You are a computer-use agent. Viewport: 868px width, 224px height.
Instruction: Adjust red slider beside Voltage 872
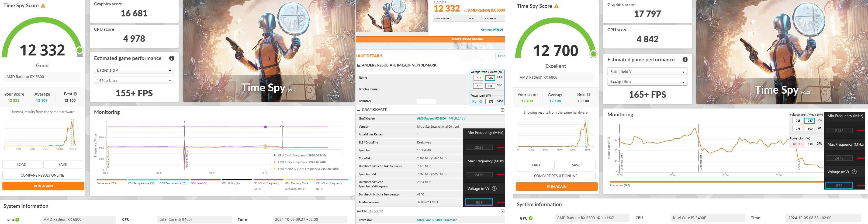click(860, 185)
